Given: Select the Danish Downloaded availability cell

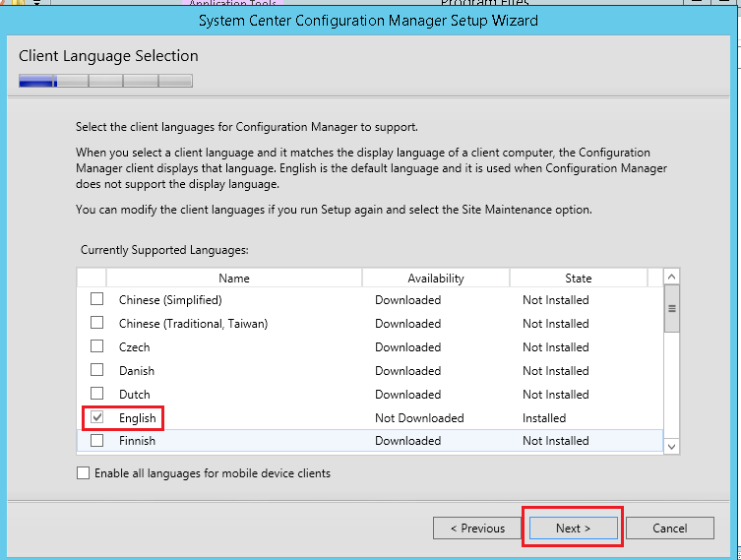Looking at the screenshot, I should [407, 371].
